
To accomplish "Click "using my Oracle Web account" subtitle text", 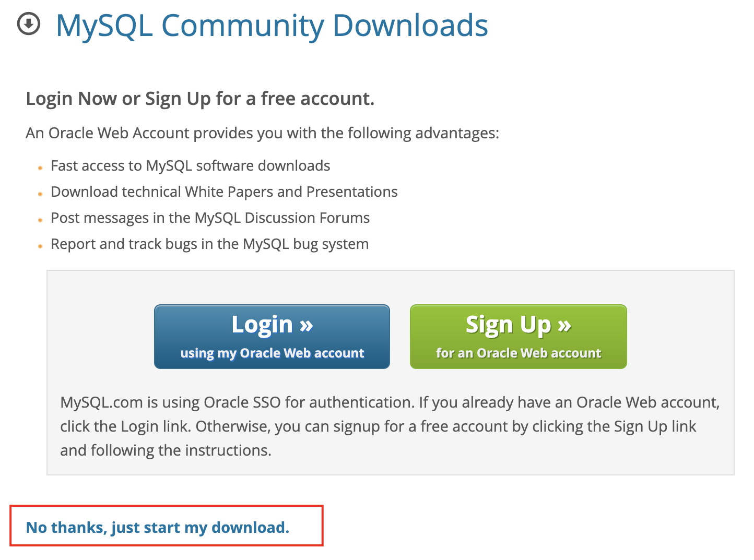I will click(x=272, y=353).
